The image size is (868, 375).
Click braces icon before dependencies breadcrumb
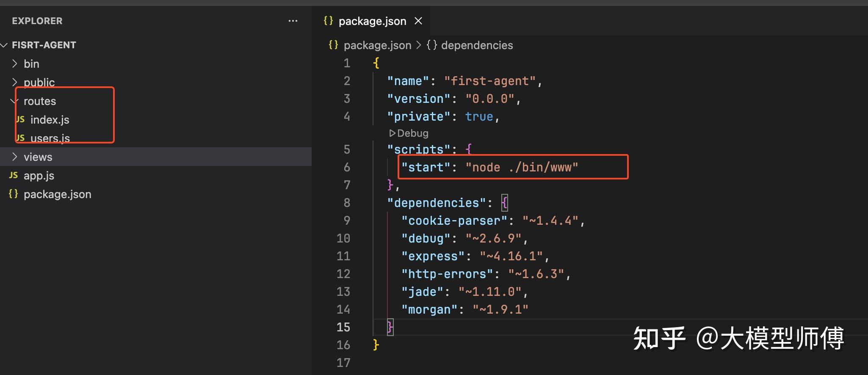click(431, 45)
